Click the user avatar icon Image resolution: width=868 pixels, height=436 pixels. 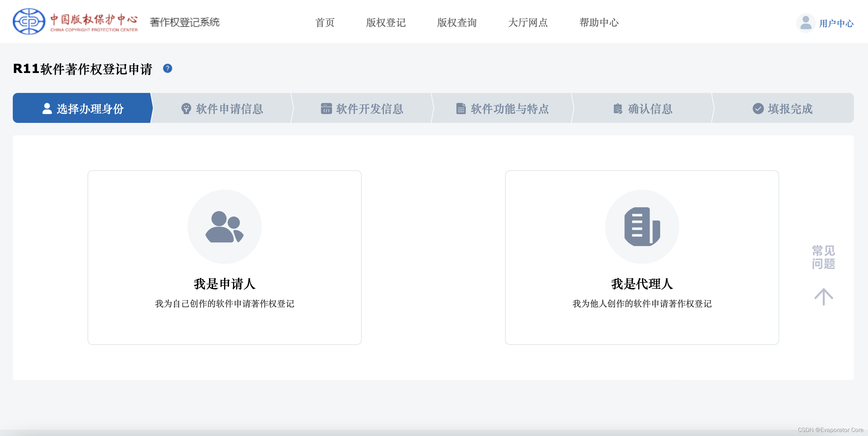point(805,23)
